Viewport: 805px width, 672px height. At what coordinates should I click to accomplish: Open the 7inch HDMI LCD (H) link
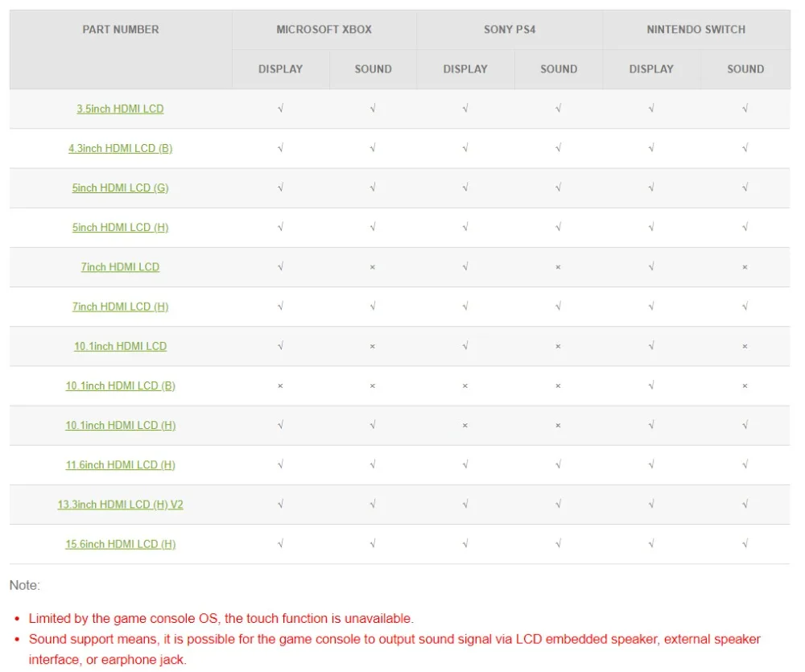click(120, 307)
